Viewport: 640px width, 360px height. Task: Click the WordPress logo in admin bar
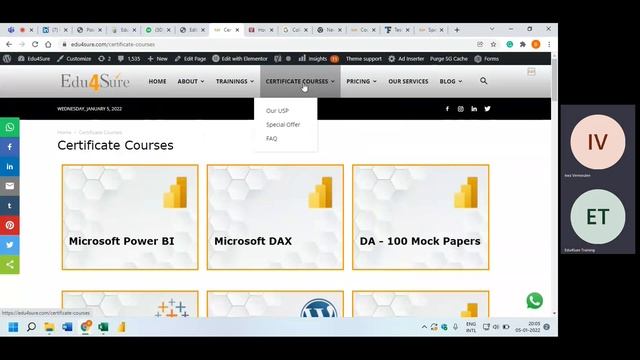7,59
